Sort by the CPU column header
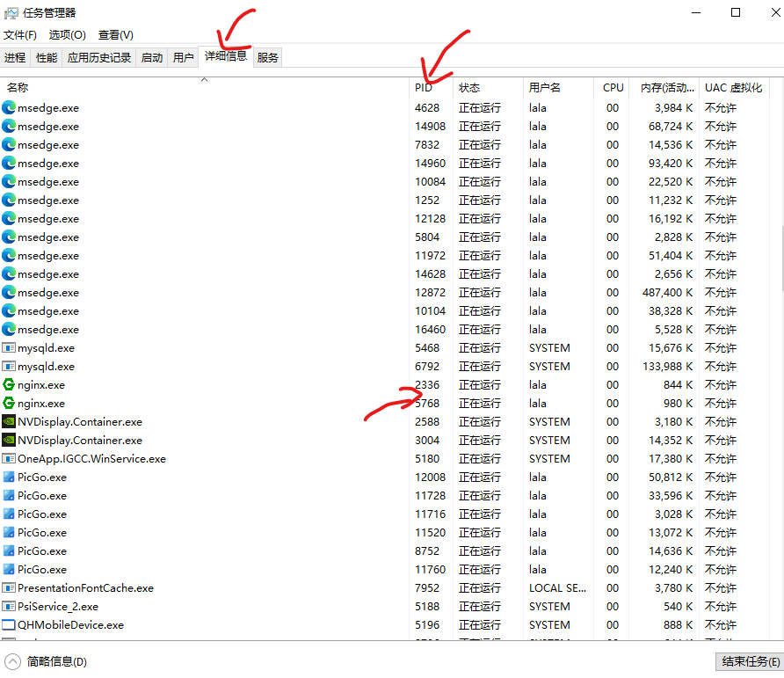This screenshot has width=784, height=678. coord(611,88)
